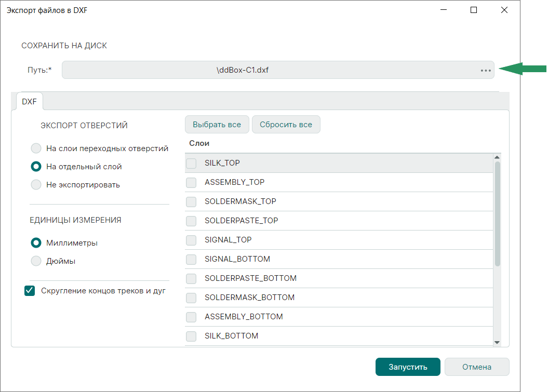Switch to the DXF tab
This screenshot has width=548, height=392.
click(x=29, y=102)
